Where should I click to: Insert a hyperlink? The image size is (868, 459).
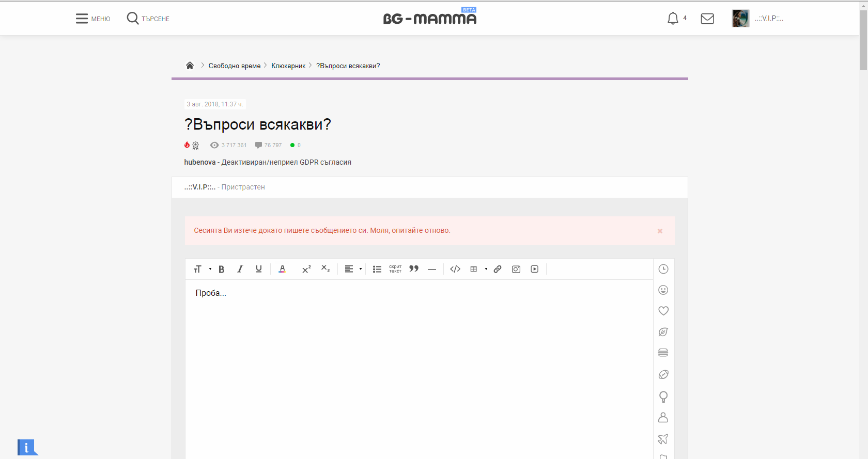(498, 269)
